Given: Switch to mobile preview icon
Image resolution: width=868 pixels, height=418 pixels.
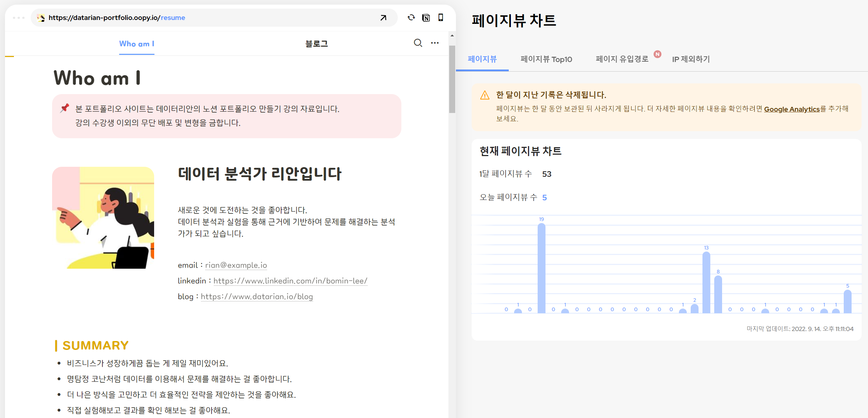Looking at the screenshot, I should pos(441,17).
